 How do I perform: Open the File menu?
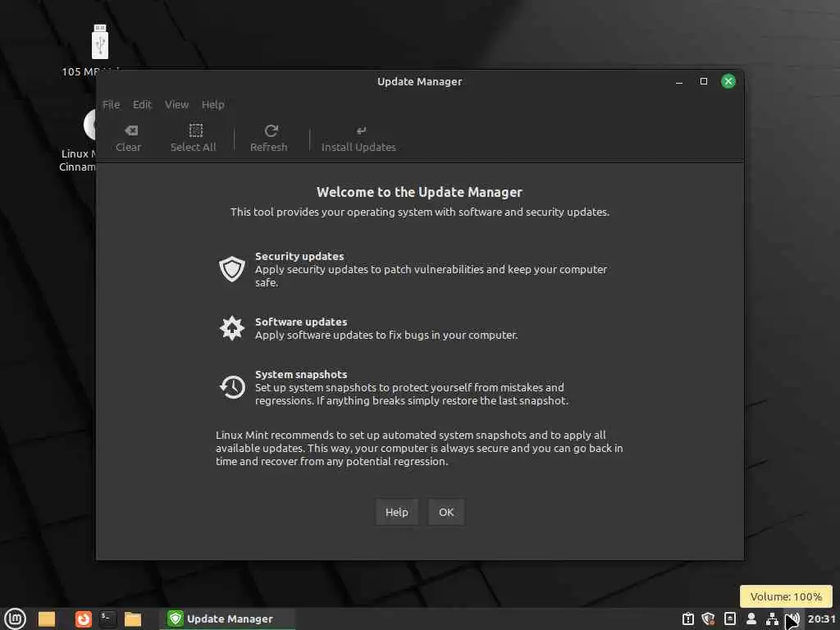(x=112, y=104)
